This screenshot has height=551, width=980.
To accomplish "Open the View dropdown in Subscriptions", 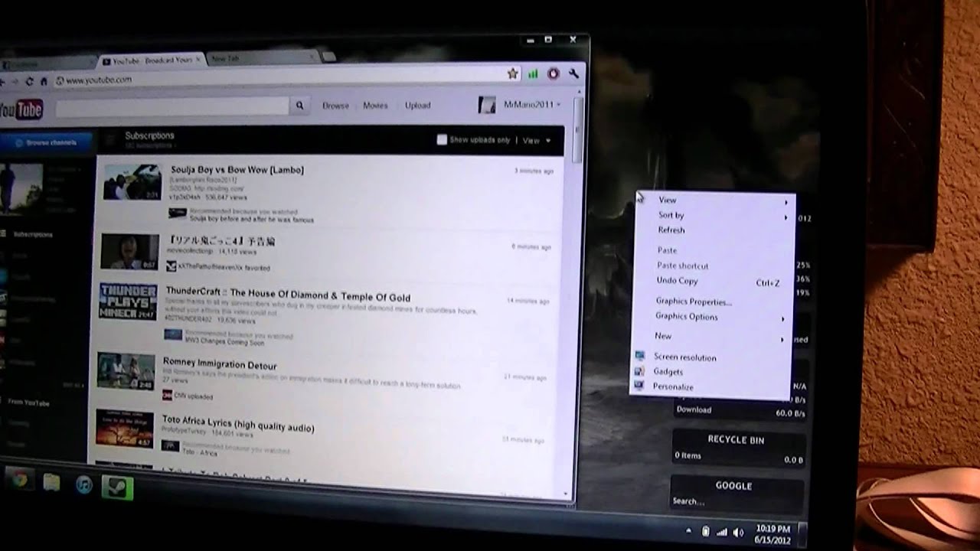I will (537, 141).
